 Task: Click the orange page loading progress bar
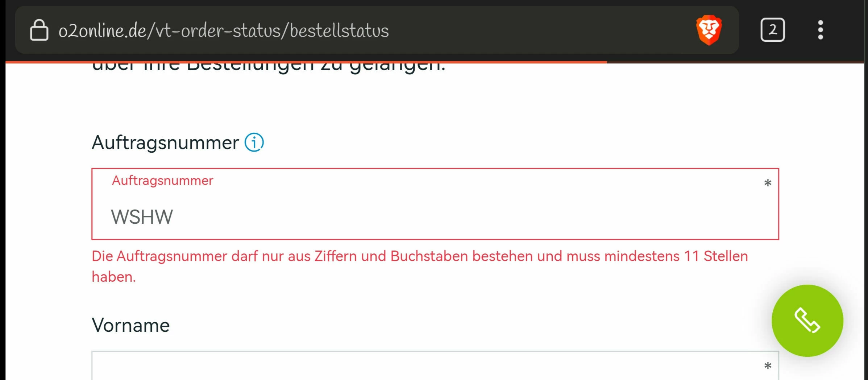306,62
